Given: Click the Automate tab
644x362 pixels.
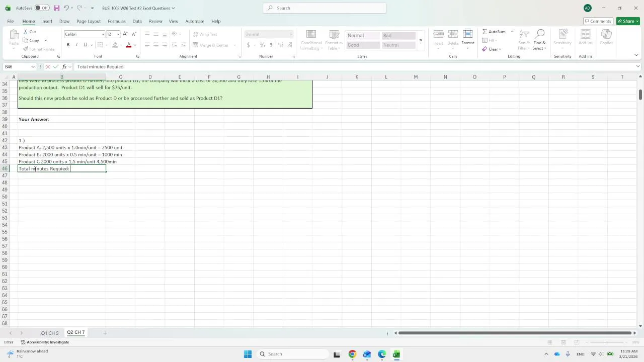Looking at the screenshot, I should pos(195,21).
